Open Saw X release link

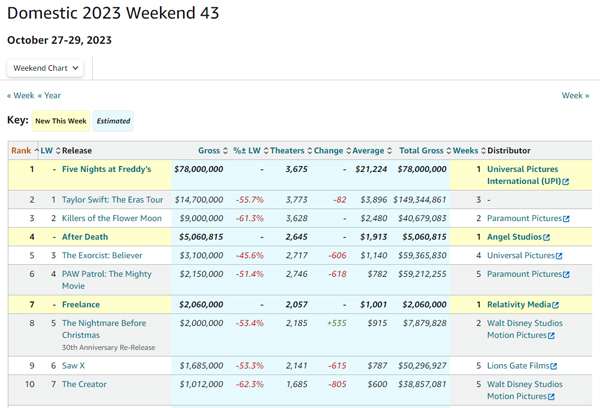[x=73, y=366]
